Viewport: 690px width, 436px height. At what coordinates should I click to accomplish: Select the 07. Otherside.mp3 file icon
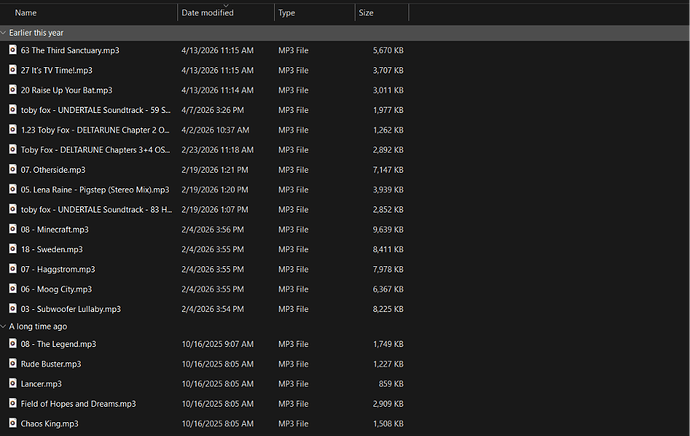(13, 169)
